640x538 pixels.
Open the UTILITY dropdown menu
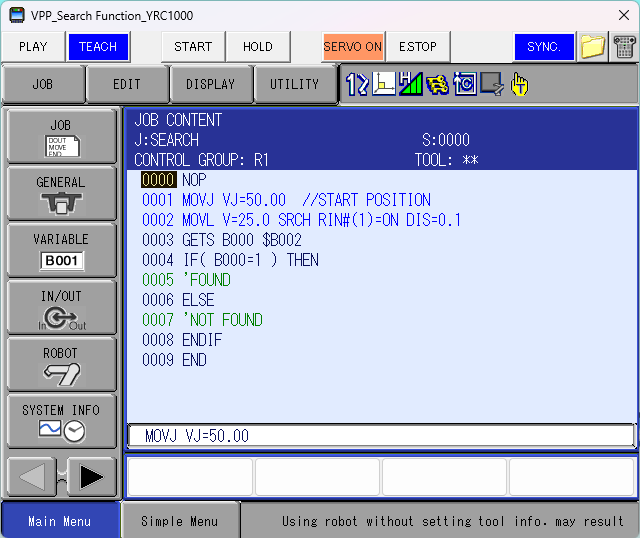294,85
